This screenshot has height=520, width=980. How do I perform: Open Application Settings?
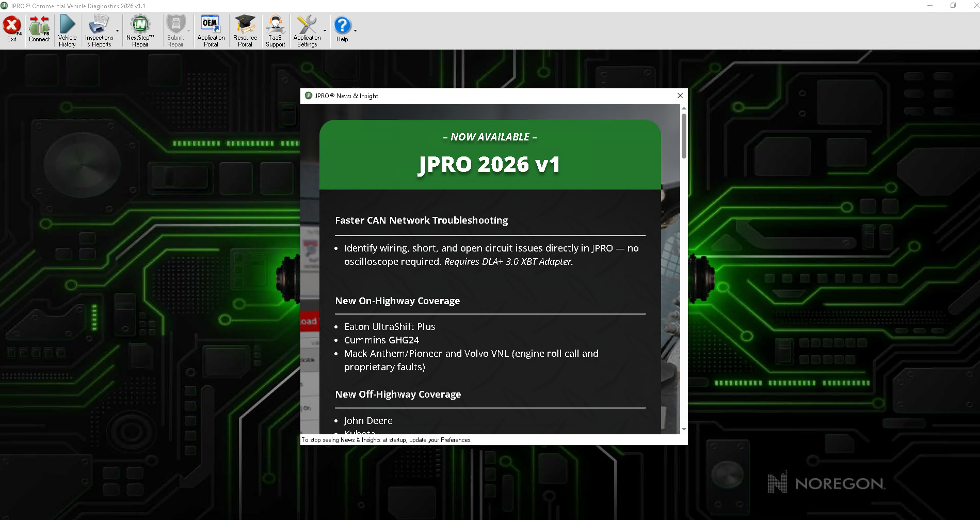click(307, 30)
